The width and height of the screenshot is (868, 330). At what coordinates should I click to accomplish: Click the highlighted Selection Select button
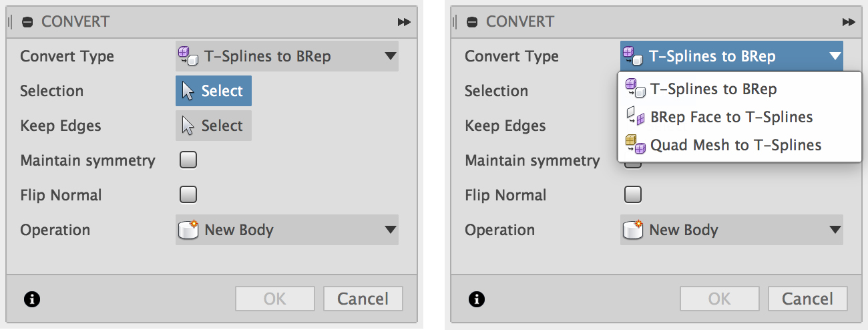(x=214, y=92)
